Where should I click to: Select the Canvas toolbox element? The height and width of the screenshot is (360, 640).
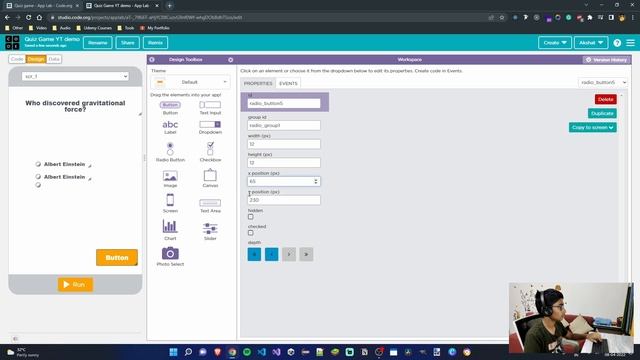210,179
